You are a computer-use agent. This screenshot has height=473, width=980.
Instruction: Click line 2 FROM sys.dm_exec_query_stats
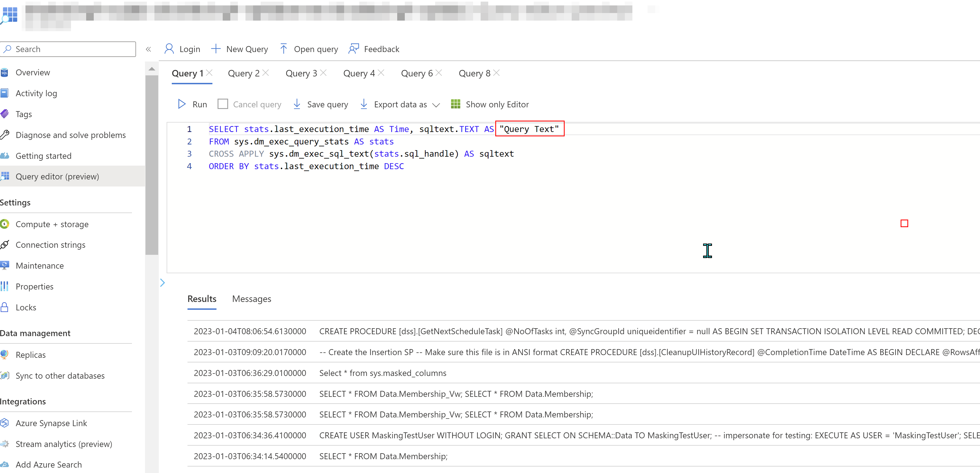(x=301, y=141)
